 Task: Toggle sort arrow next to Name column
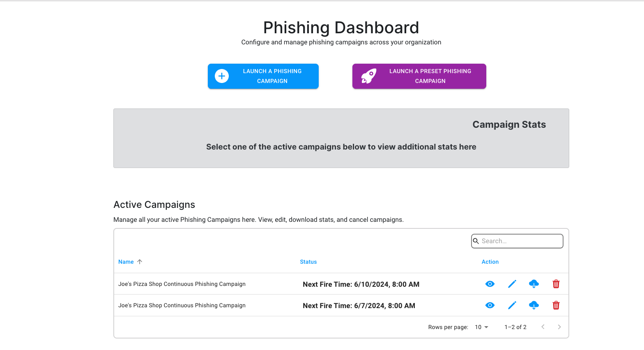[140, 262]
